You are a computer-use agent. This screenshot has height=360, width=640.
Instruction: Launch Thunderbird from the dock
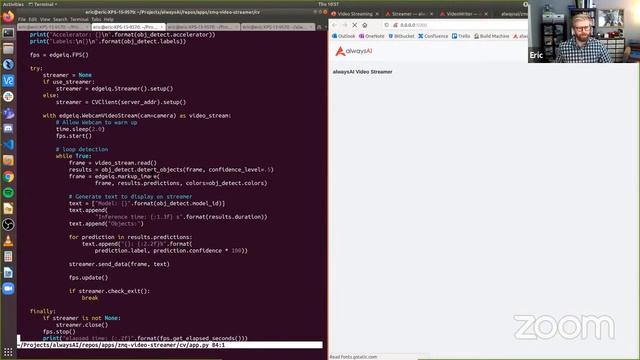[x=8, y=64]
